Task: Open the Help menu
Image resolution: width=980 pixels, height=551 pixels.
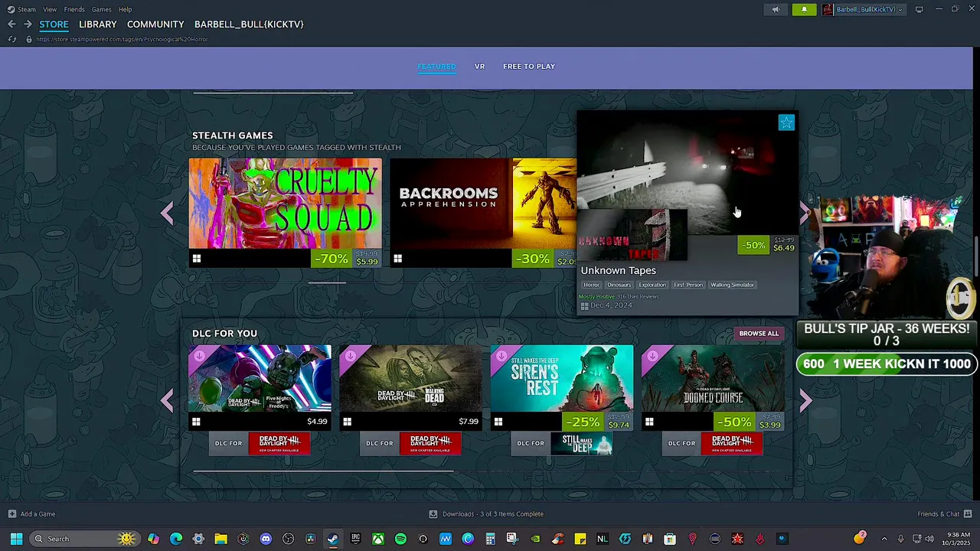Action: click(x=126, y=9)
